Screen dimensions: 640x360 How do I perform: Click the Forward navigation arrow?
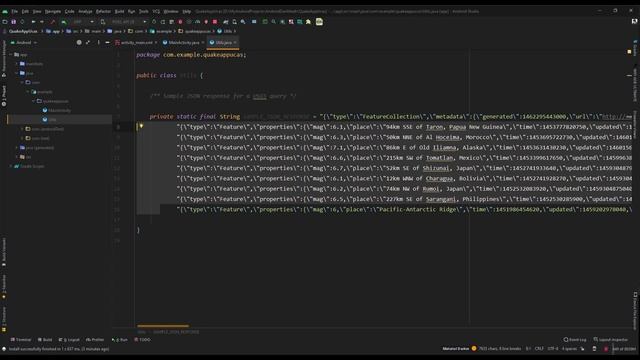(42, 22)
